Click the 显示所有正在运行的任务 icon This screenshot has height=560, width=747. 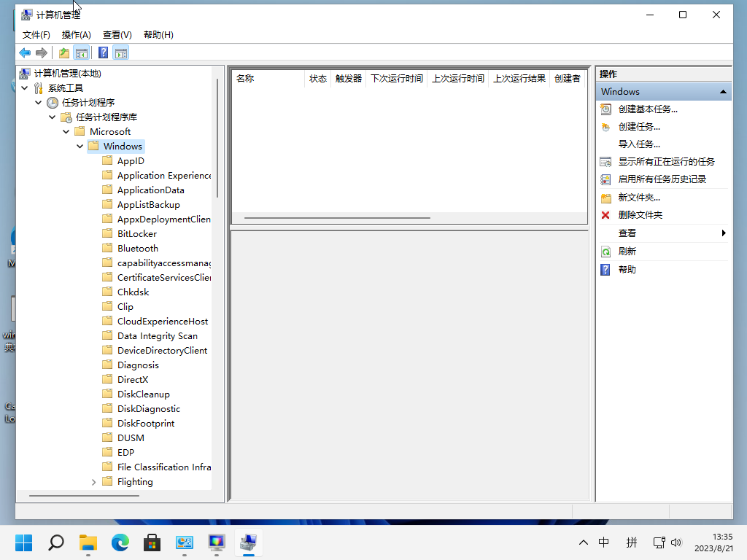pyautogui.click(x=605, y=162)
